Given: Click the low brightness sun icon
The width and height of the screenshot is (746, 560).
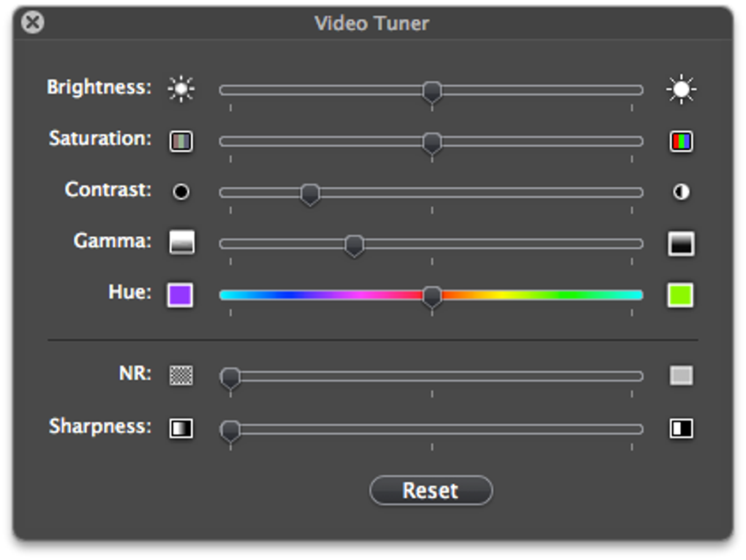Looking at the screenshot, I should pyautogui.click(x=181, y=89).
